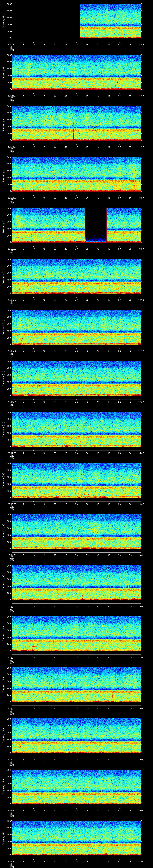Open the 20:18 spectrogram panel
This screenshot has height=868, width=153.
coord(76,736)
